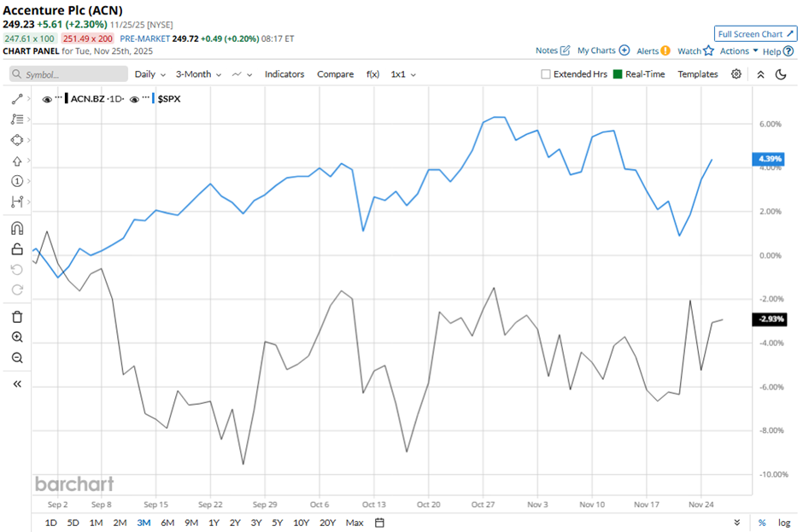Open Full Screen Chart

point(755,34)
